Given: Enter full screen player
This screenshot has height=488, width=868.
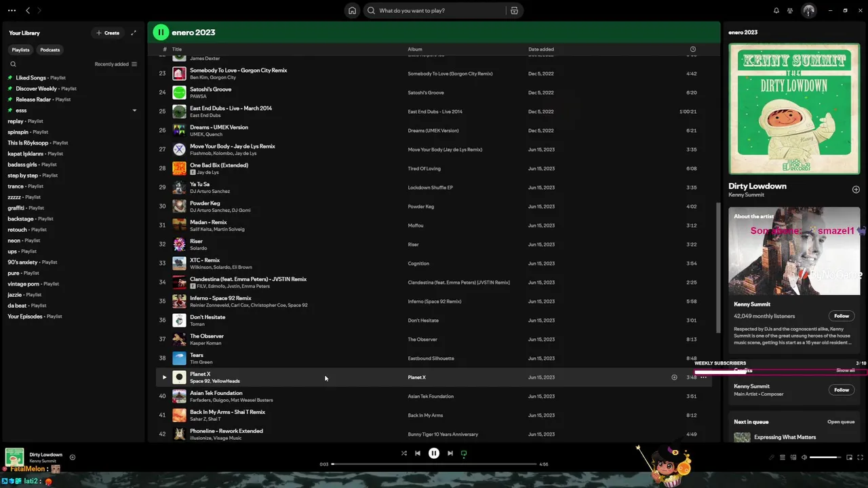Looking at the screenshot, I should (861, 457).
